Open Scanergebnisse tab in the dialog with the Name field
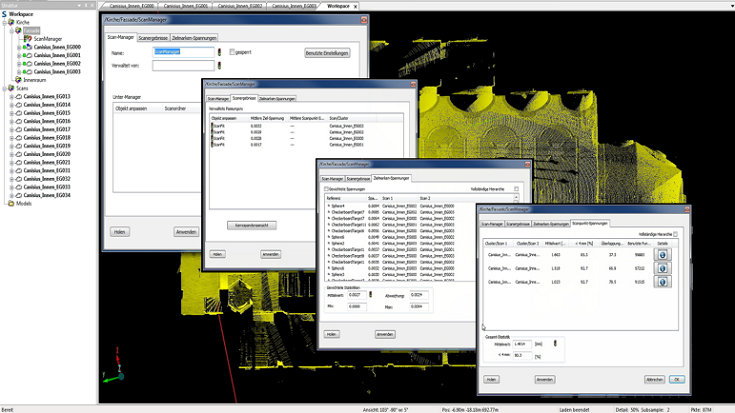Screen dimensions: 735x413 (x=153, y=38)
